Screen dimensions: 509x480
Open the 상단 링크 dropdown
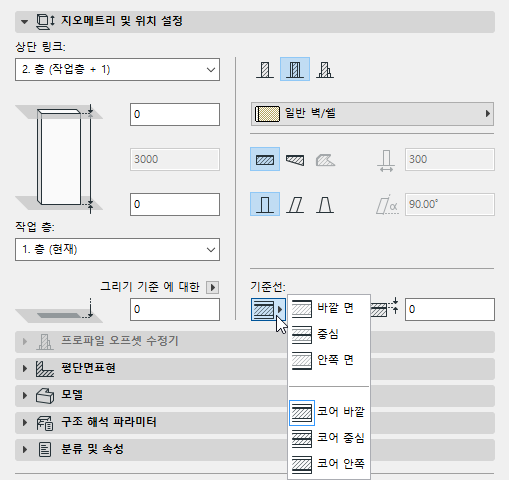coord(117,70)
